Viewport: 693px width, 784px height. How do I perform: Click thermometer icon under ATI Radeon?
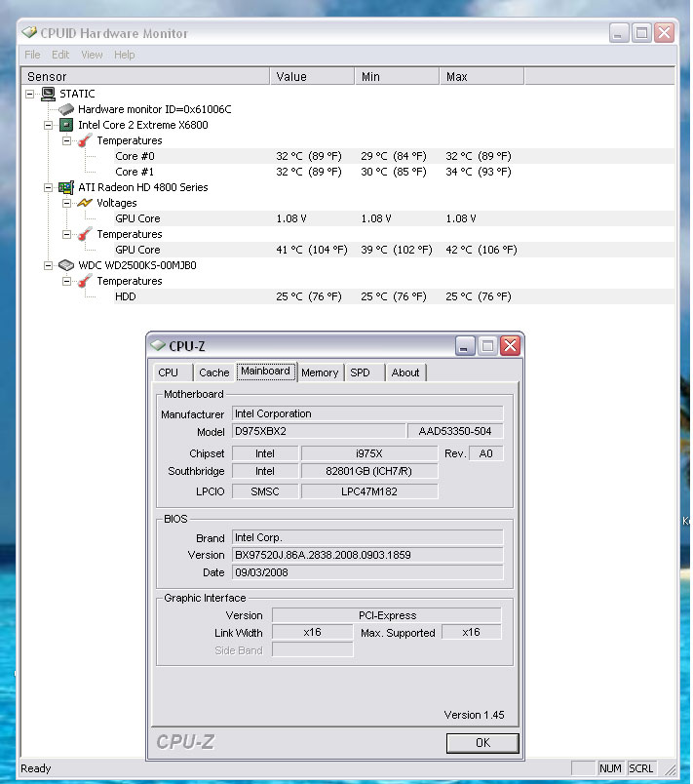pos(85,233)
